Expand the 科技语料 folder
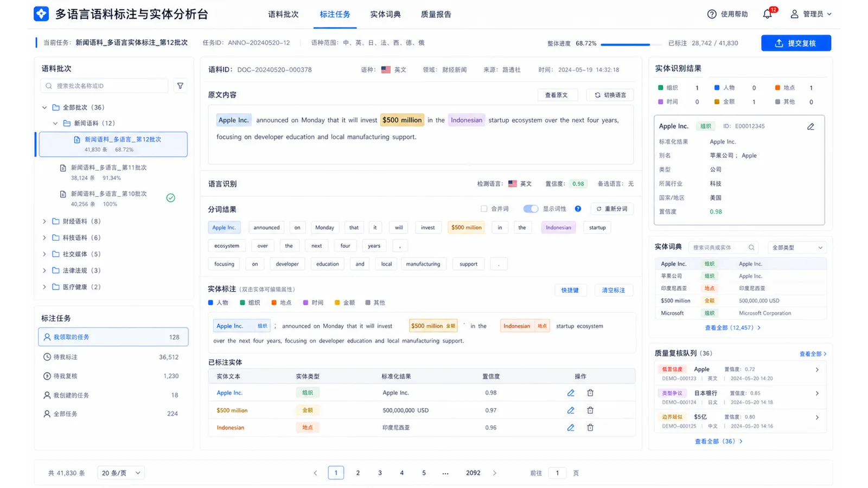Screen dimensions: 868x488 click(x=44, y=237)
